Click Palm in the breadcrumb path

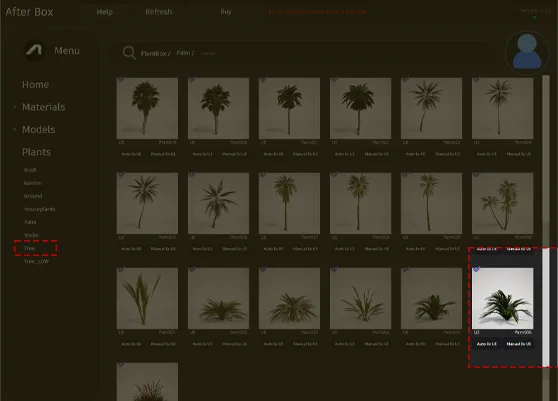pos(183,53)
